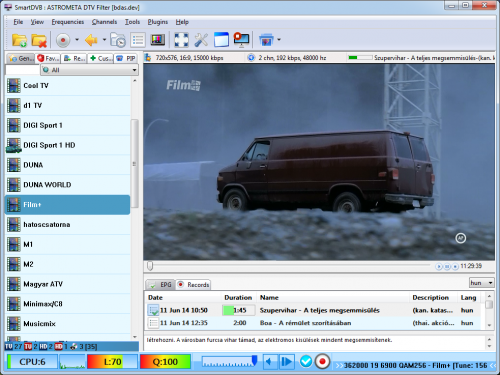Switch to the Re.. tab
Screen dimensions: 500x375
click(x=74, y=58)
